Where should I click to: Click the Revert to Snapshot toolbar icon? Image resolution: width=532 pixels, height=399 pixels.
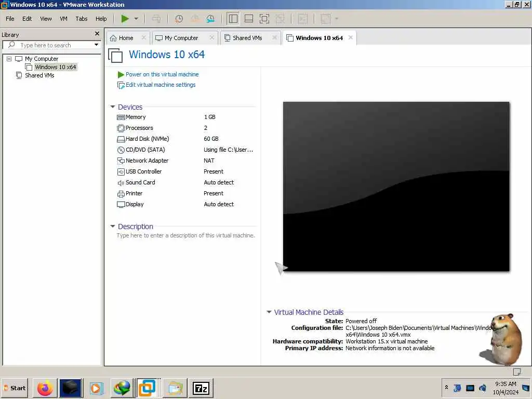[195, 19]
